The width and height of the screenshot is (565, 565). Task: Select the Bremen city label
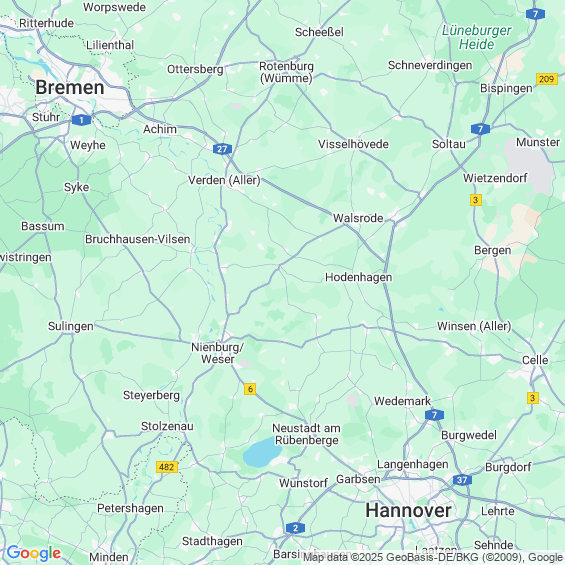(70, 88)
